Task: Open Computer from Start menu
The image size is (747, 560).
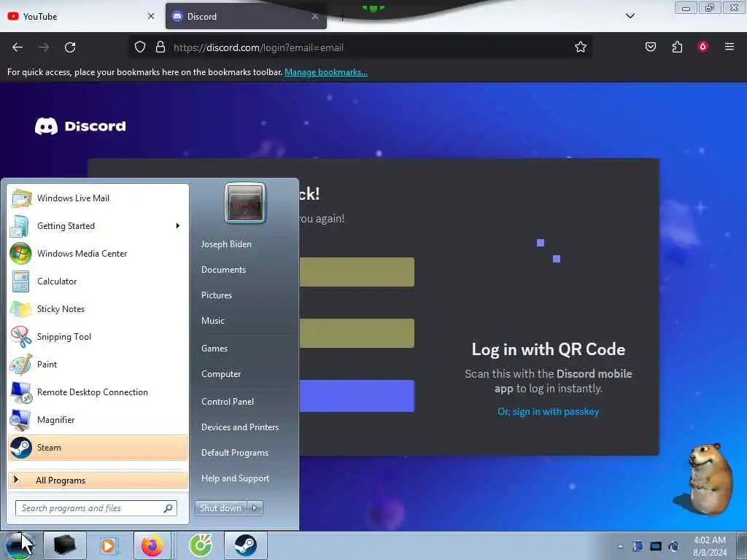Action: pyautogui.click(x=221, y=374)
